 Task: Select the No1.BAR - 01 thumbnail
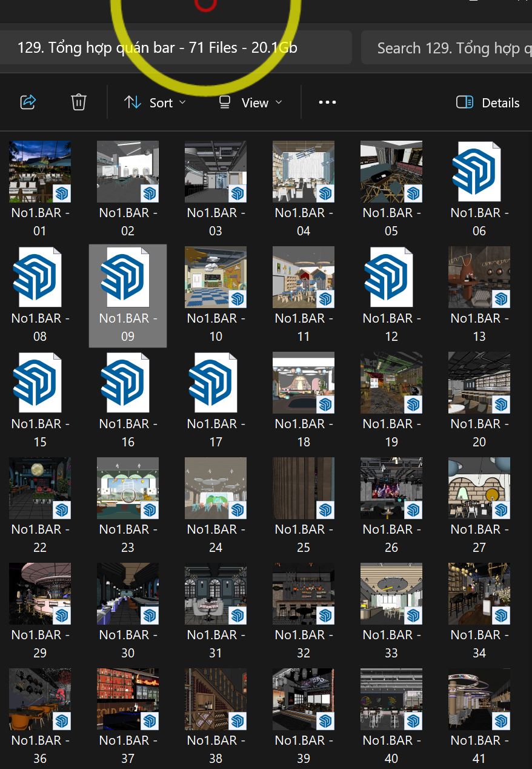tap(40, 172)
